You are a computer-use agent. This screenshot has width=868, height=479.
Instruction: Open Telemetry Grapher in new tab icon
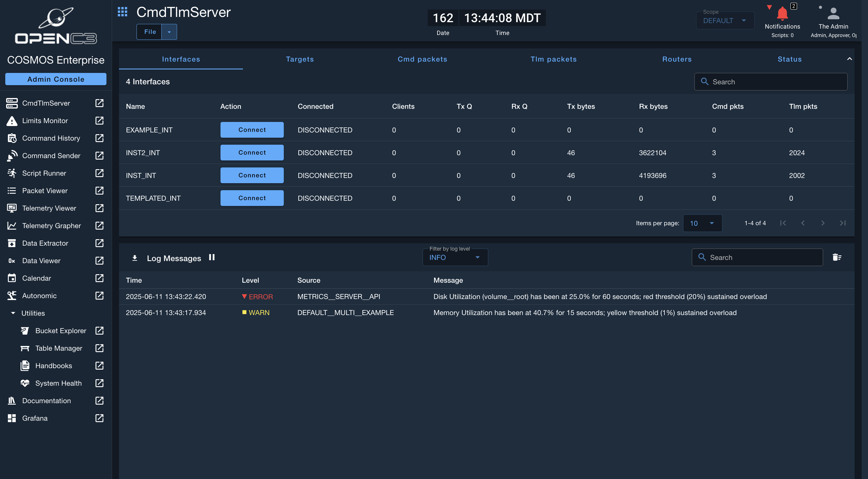(x=99, y=226)
